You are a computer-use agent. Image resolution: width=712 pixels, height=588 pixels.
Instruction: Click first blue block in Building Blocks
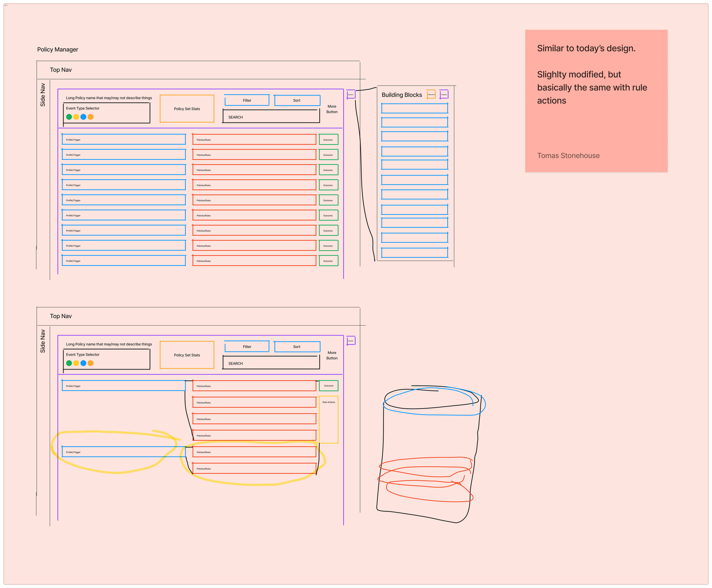[x=414, y=108]
